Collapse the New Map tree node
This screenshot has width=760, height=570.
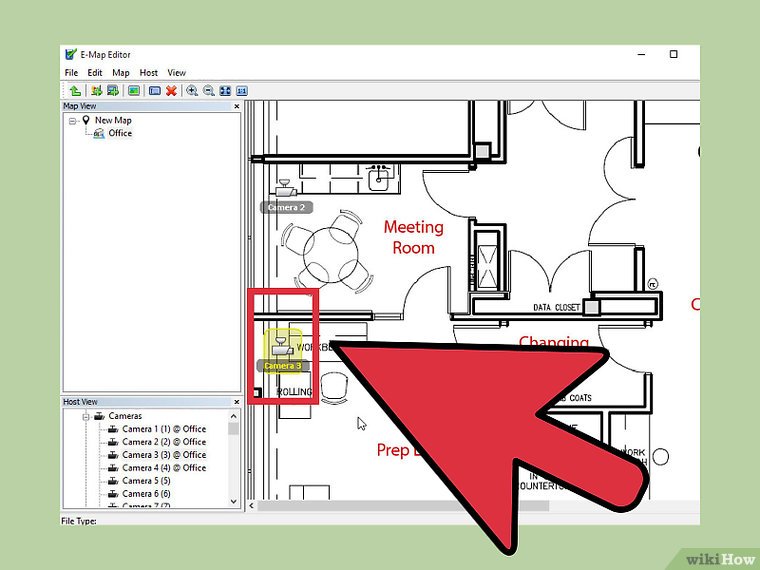73,120
